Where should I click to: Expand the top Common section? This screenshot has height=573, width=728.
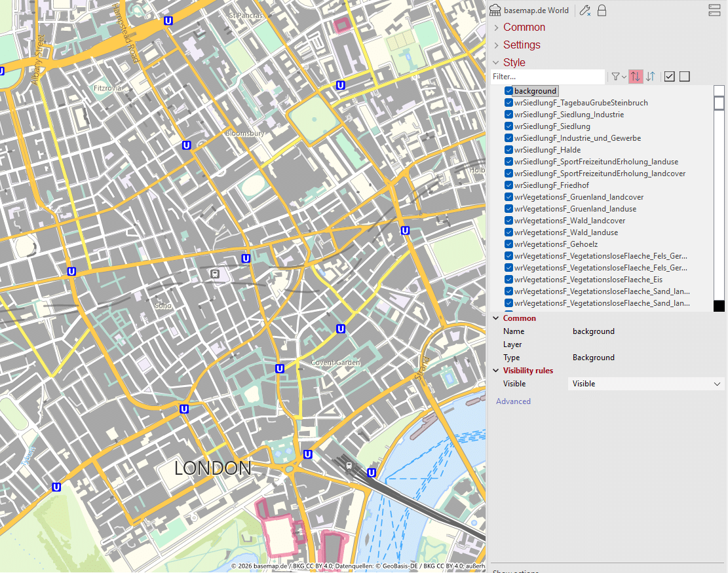[496, 28]
